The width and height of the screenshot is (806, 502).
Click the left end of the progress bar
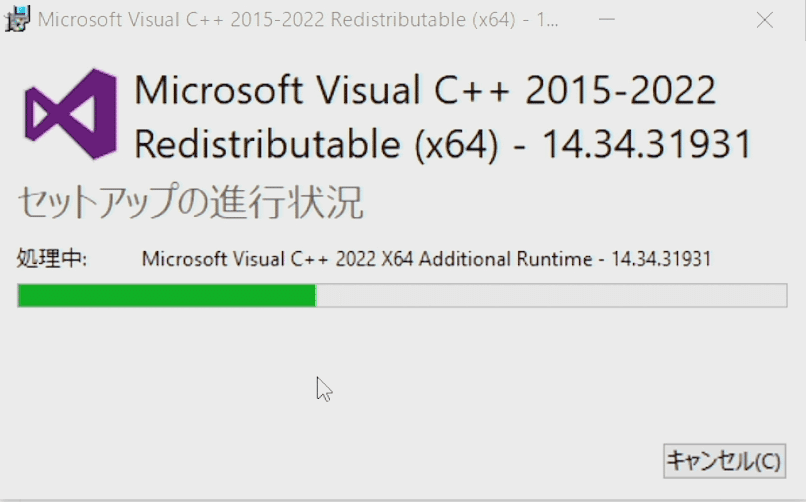tap(26, 295)
